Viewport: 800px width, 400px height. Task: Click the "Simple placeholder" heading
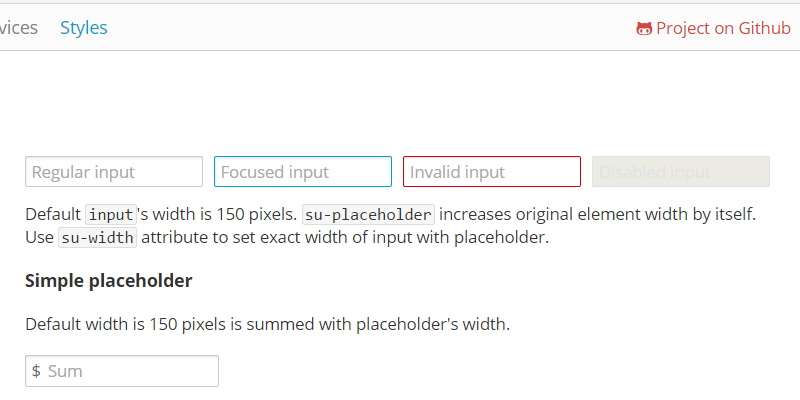coord(109,281)
